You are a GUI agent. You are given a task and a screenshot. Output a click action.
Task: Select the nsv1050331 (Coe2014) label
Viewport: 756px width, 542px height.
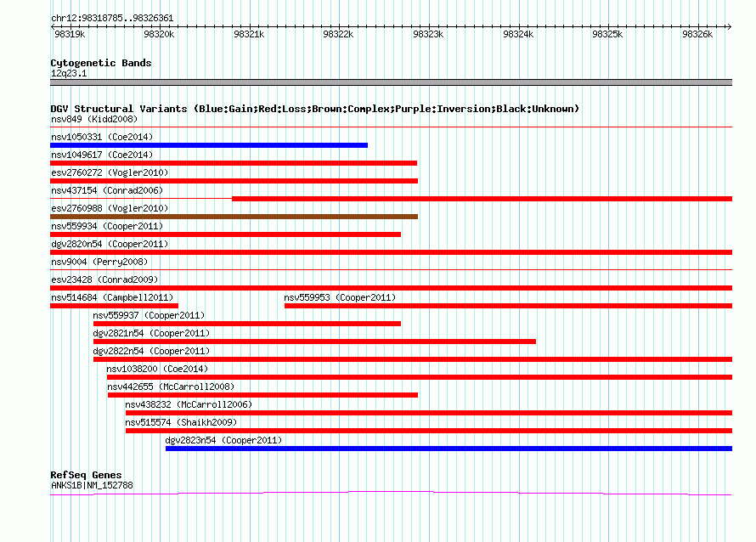pyautogui.click(x=102, y=137)
